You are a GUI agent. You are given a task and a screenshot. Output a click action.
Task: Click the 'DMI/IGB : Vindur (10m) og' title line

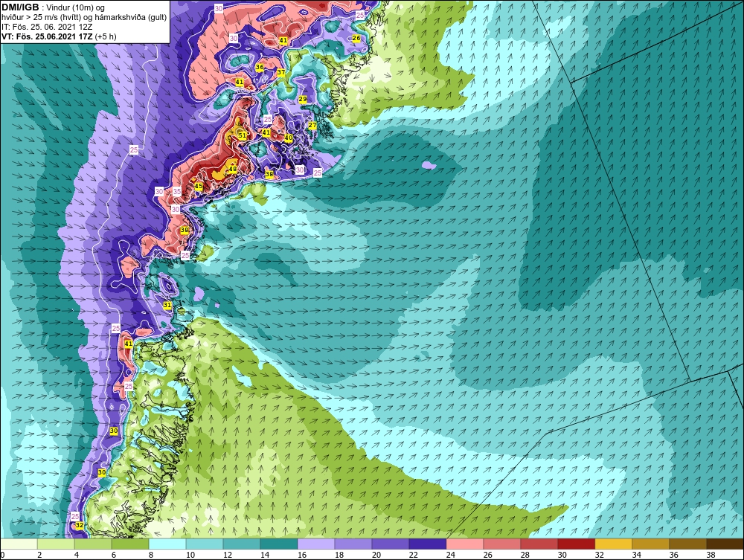tap(54, 7)
